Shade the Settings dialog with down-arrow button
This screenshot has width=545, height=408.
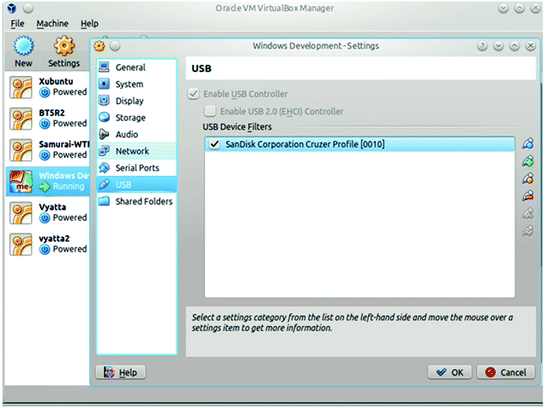tap(498, 46)
